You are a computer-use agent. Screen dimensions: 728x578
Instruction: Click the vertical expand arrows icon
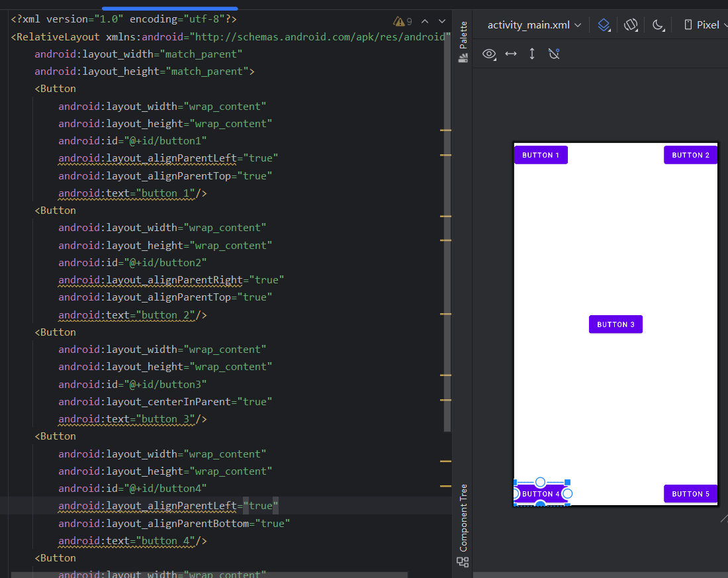point(532,54)
